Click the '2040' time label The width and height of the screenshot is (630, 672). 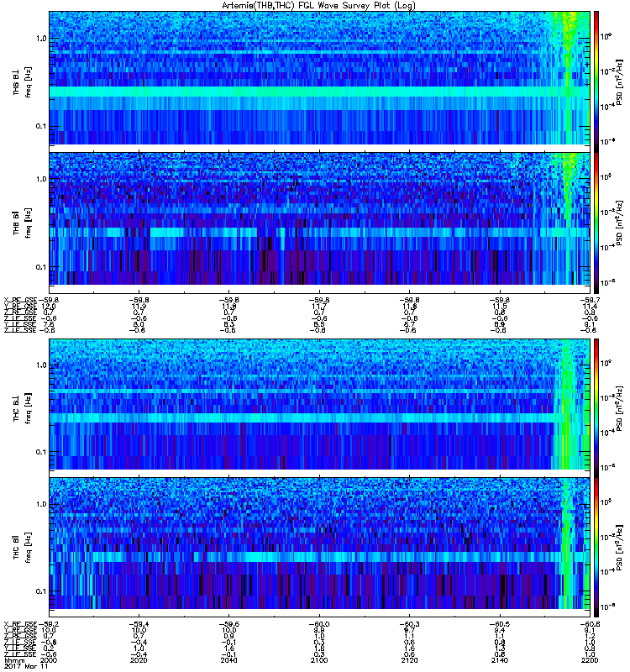pyautogui.click(x=228, y=660)
